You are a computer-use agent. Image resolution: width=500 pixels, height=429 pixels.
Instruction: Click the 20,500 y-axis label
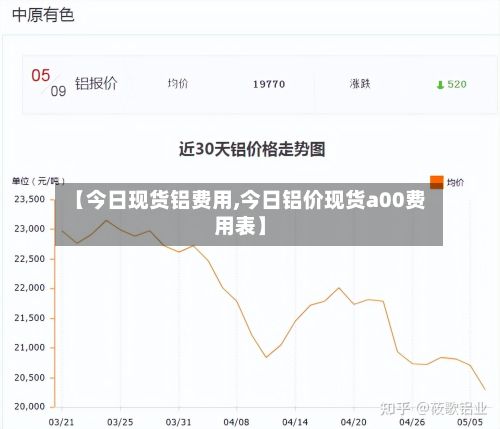click(x=29, y=378)
